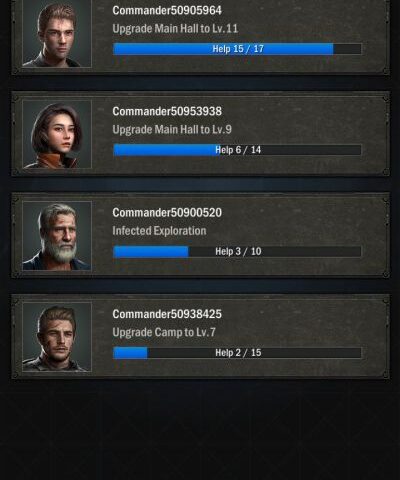Choose the Main Hall Lv.9 request card
This screenshot has width=400, height=480.
[201, 134]
